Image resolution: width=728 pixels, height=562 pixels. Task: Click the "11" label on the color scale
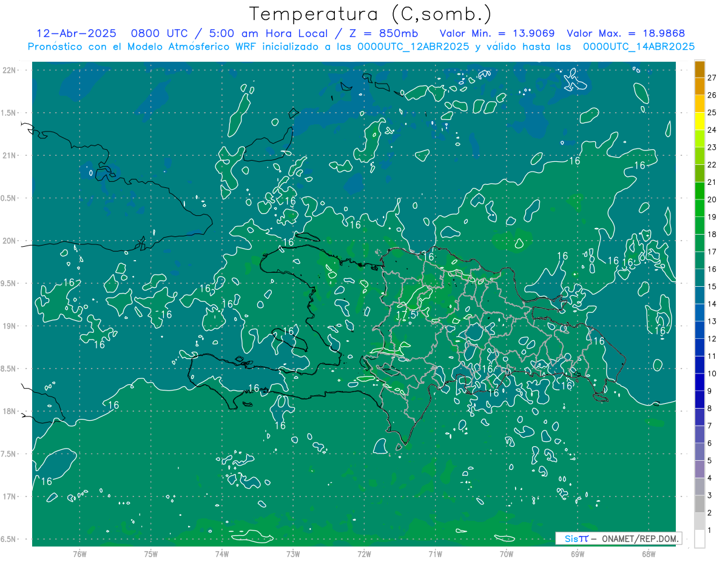[712, 356]
